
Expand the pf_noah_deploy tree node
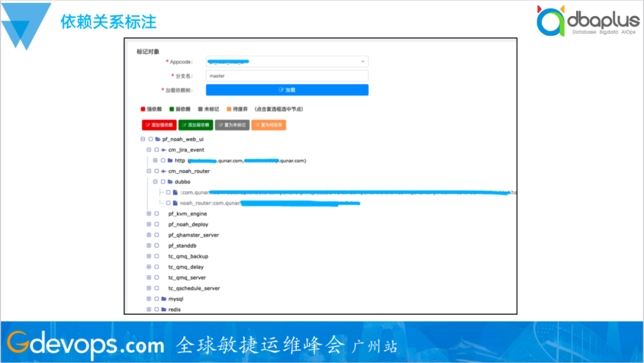(149, 224)
